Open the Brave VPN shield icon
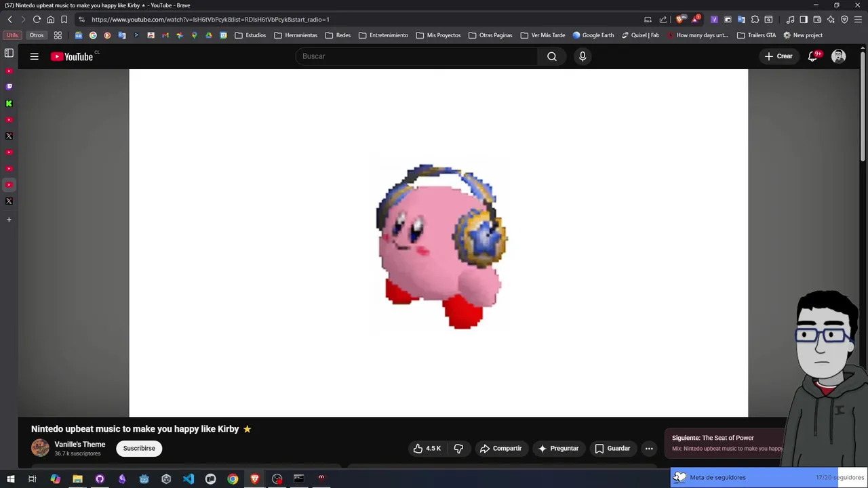The width and height of the screenshot is (868, 488). pyautogui.click(x=844, y=20)
